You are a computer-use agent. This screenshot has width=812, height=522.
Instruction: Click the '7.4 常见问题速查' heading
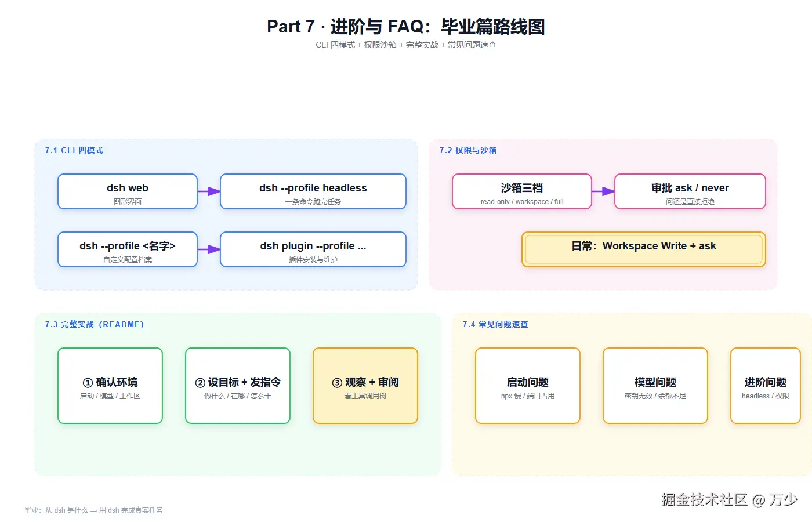coord(495,324)
